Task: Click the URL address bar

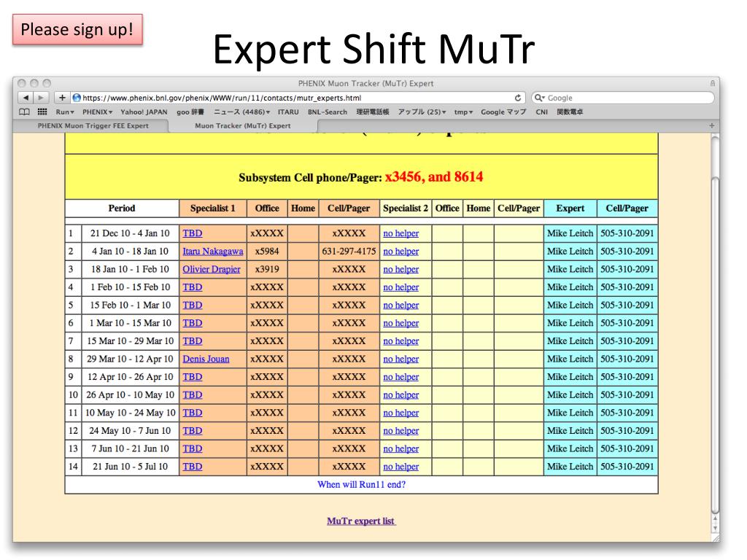Action: (x=298, y=98)
